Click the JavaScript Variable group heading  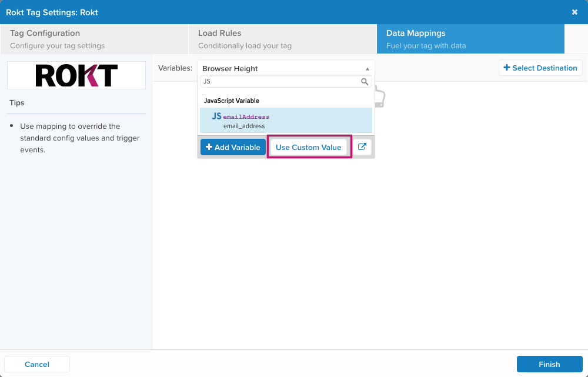[231, 101]
